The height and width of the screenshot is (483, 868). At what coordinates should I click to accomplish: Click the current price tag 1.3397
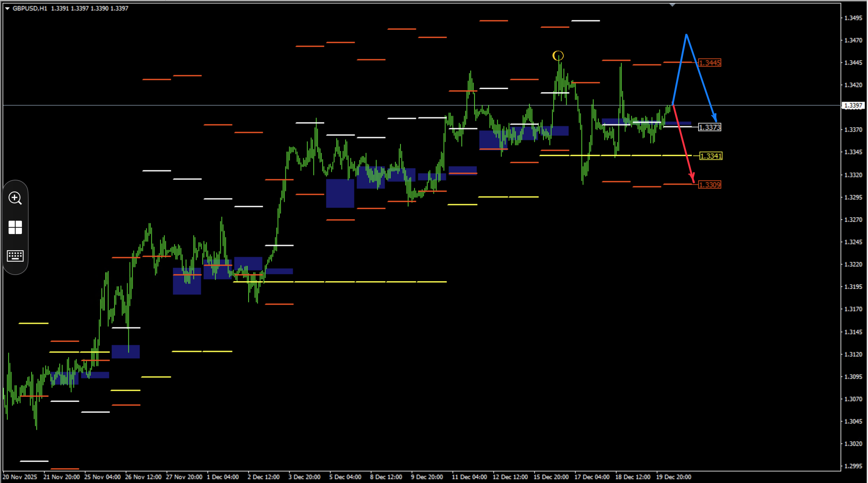click(x=853, y=106)
